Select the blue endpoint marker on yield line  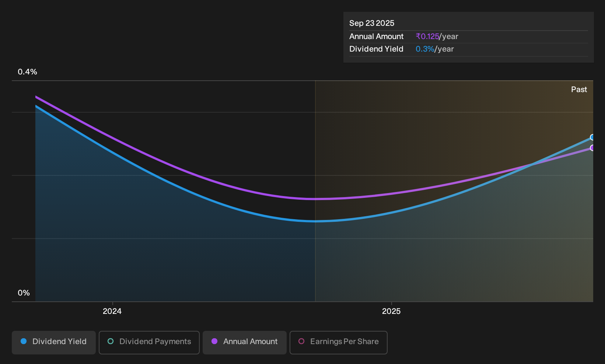click(592, 137)
